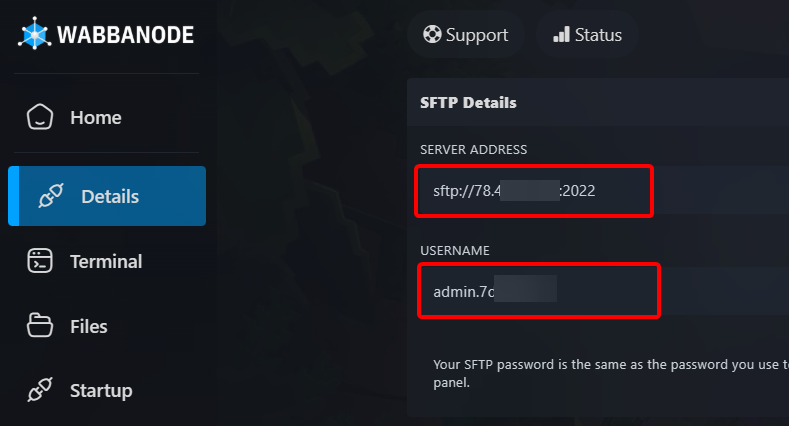
Task: Click the Startup plug icon
Action: 40,390
